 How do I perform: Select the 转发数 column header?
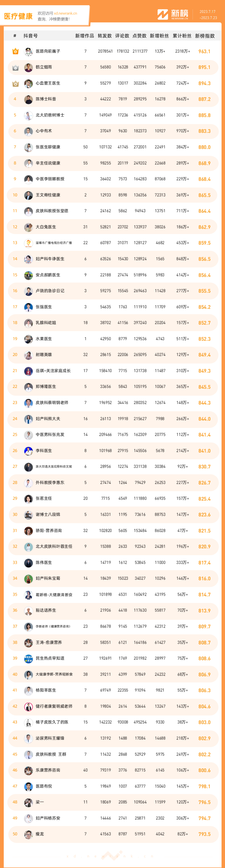point(105,36)
